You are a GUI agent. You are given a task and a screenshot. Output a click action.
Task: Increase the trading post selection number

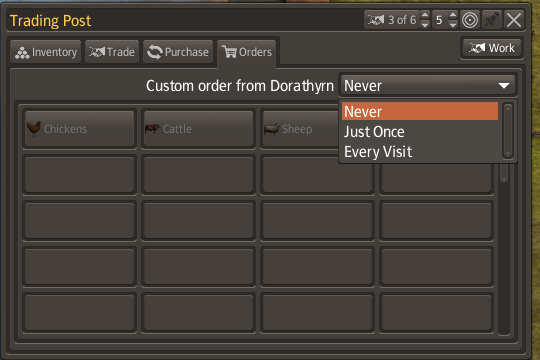tap(425, 16)
